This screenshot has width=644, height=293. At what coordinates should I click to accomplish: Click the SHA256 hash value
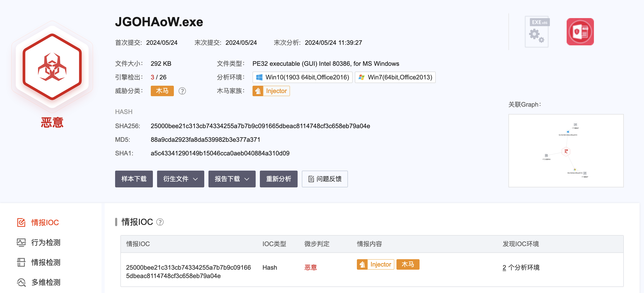click(x=260, y=126)
